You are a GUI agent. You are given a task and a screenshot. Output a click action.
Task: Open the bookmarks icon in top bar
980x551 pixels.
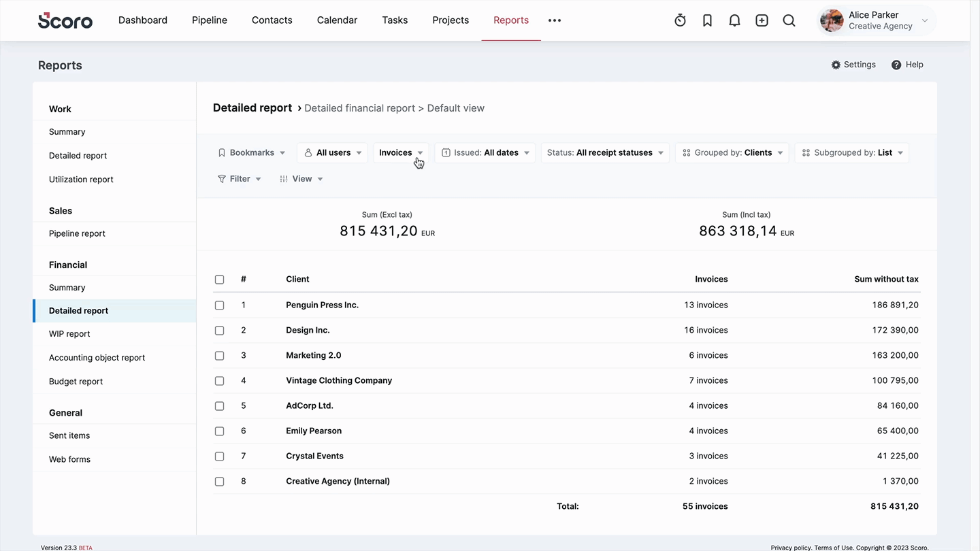[x=707, y=20]
